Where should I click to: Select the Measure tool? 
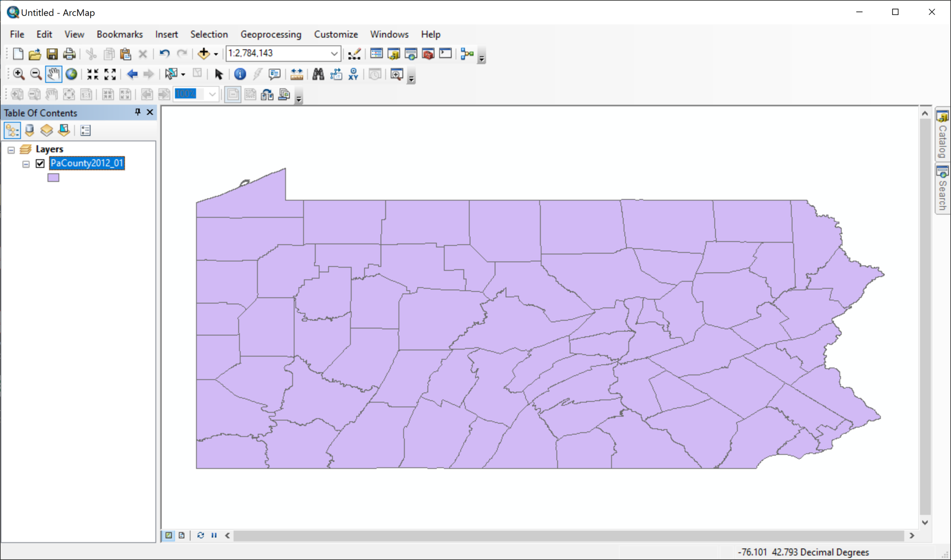296,74
